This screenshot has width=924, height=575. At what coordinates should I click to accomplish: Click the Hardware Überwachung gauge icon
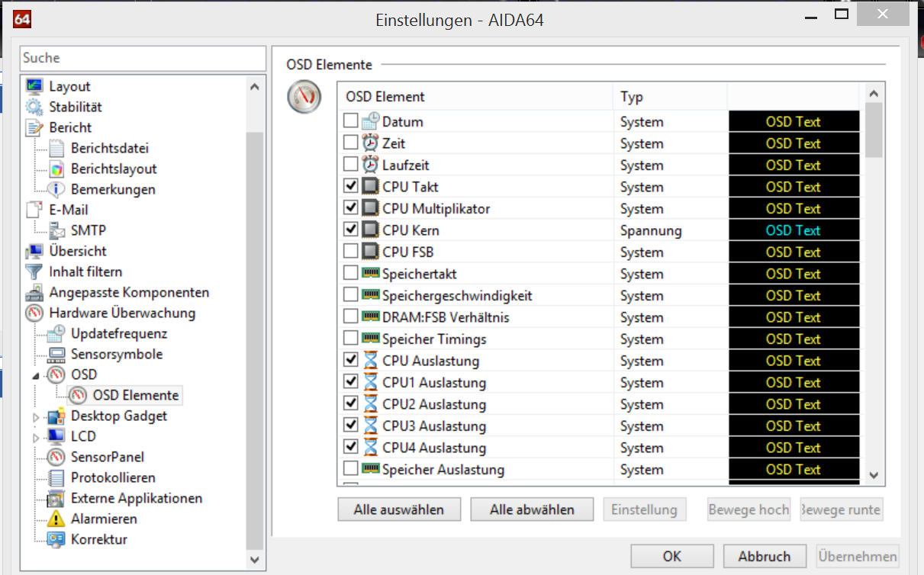34,313
